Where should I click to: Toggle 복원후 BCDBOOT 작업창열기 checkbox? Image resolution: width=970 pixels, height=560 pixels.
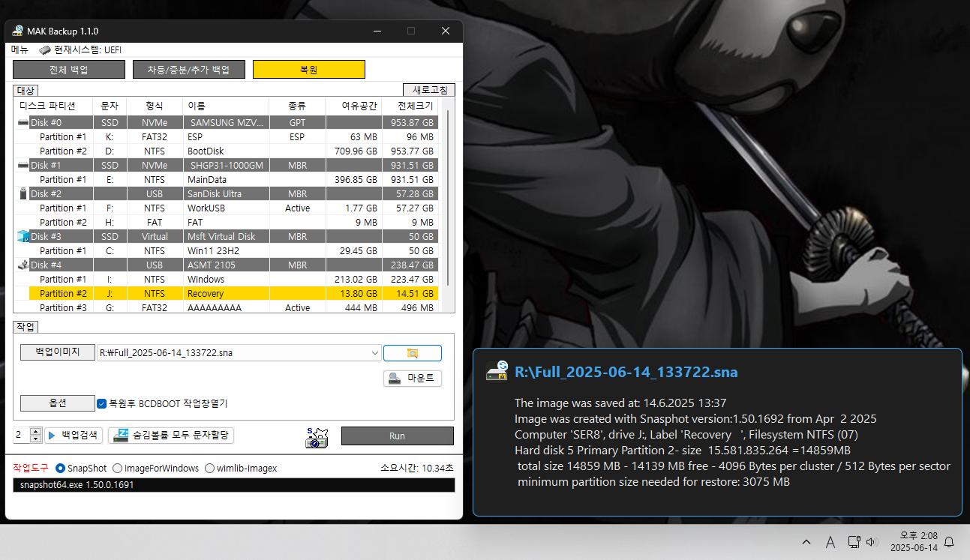tap(102, 403)
